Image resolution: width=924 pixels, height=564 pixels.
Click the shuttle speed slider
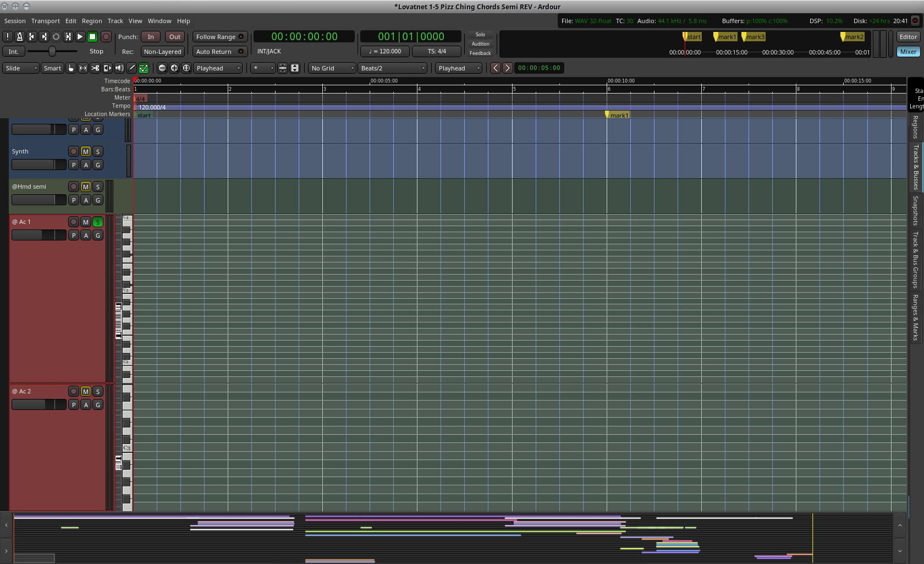coord(52,51)
